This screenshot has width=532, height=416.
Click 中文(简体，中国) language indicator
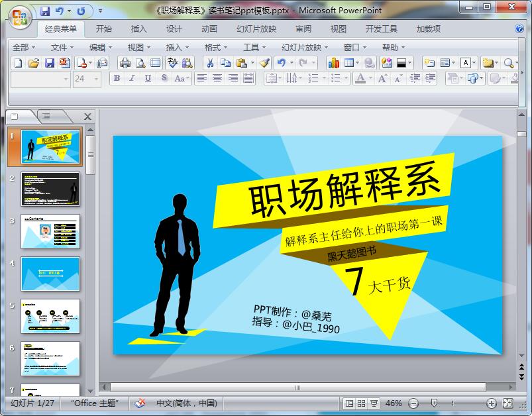coord(186,403)
